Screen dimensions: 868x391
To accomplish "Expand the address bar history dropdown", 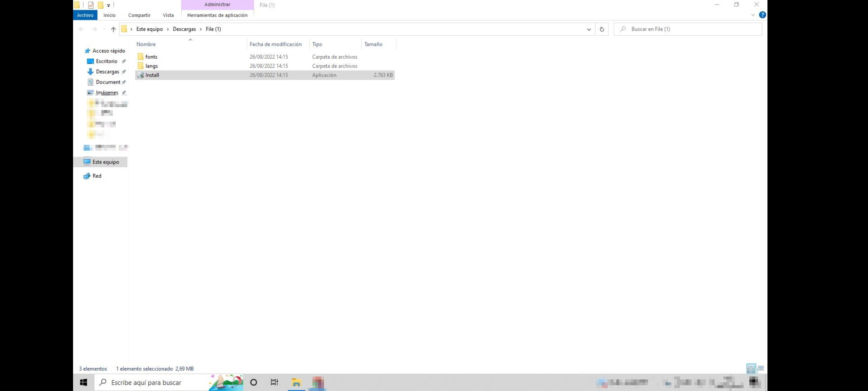I will click(x=589, y=29).
